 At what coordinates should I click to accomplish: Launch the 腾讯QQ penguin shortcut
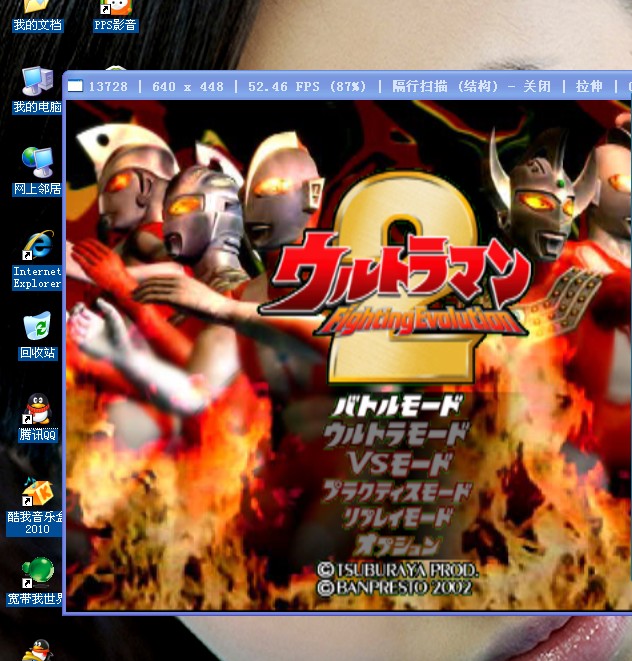[37, 417]
